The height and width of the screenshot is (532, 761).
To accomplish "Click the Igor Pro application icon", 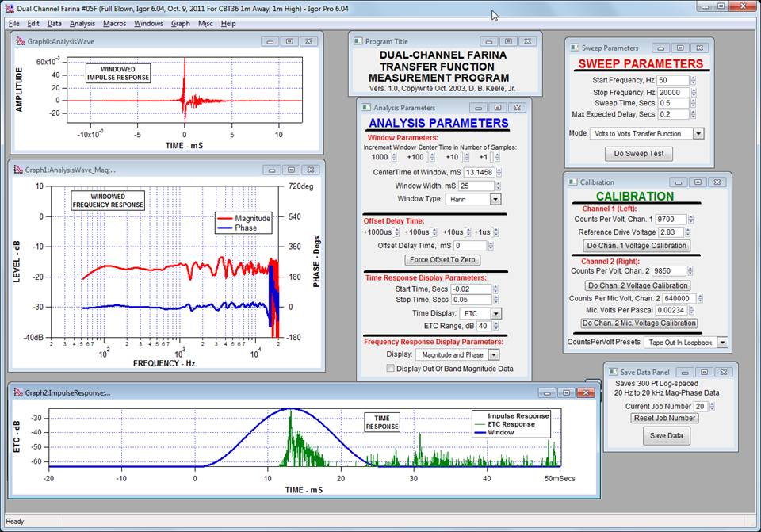I will pos(10,8).
